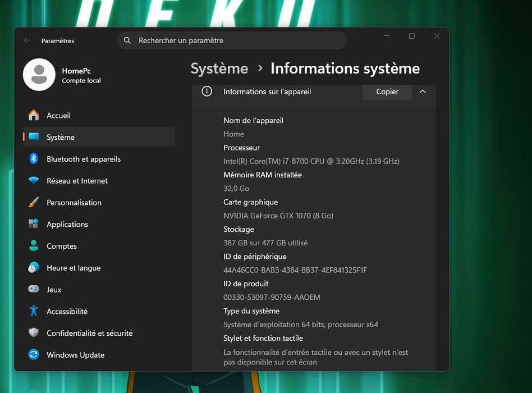This screenshot has width=532, height=393.
Task: Open the Heure et langue label
Action: coord(74,268)
